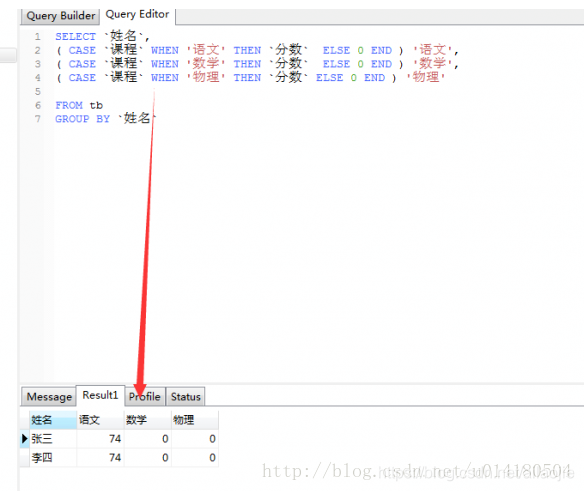Click the CASE keyword on line 3

pyautogui.click(x=82, y=64)
